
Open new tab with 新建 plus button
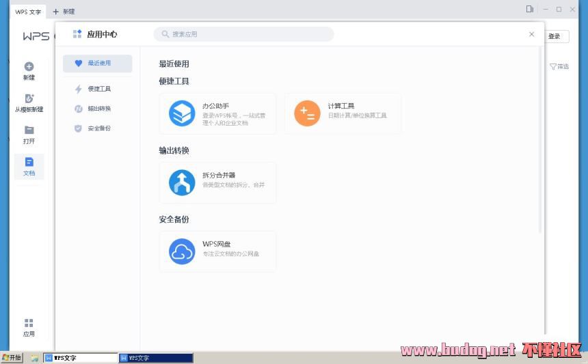coord(64,12)
